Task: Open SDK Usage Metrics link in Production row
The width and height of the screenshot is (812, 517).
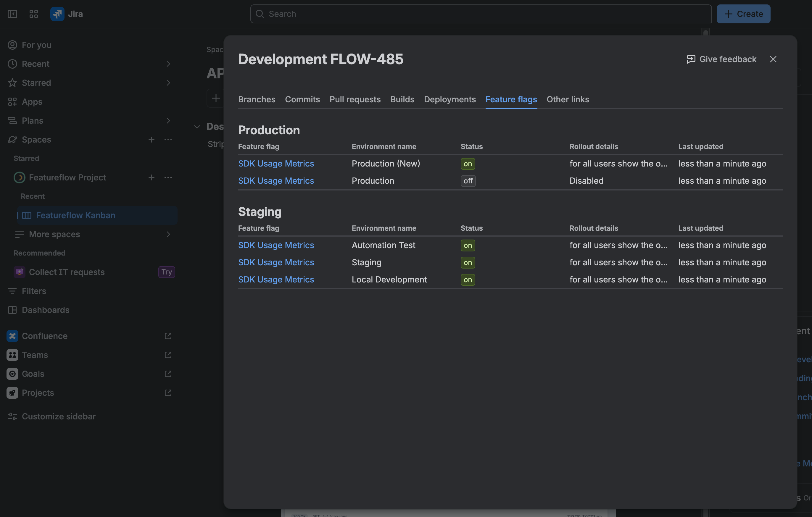Action: (x=276, y=181)
